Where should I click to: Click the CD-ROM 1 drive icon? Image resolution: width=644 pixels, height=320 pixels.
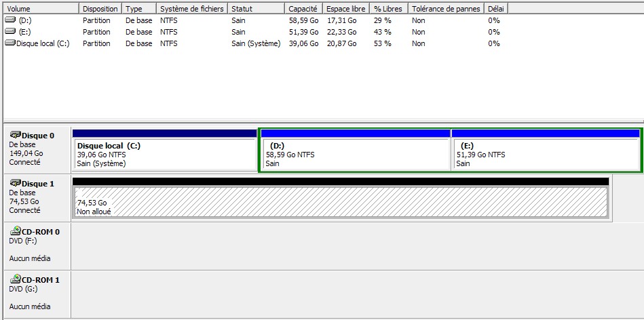click(x=16, y=279)
